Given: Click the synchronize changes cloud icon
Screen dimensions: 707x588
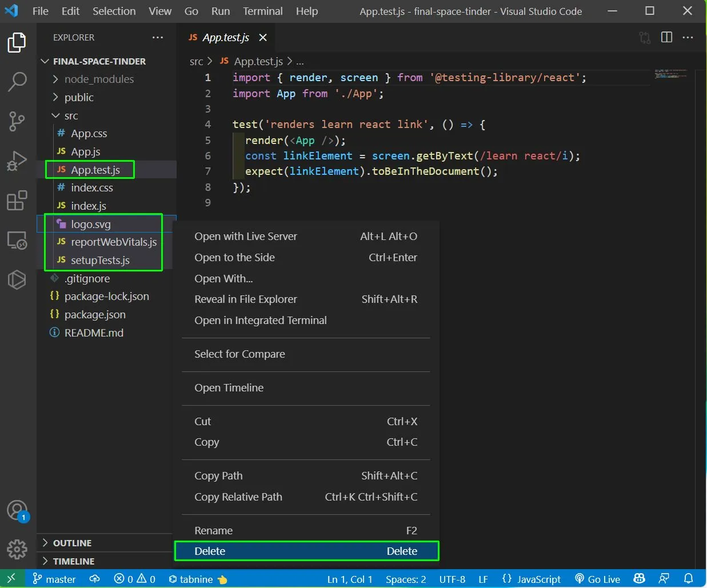Looking at the screenshot, I should point(95,579).
